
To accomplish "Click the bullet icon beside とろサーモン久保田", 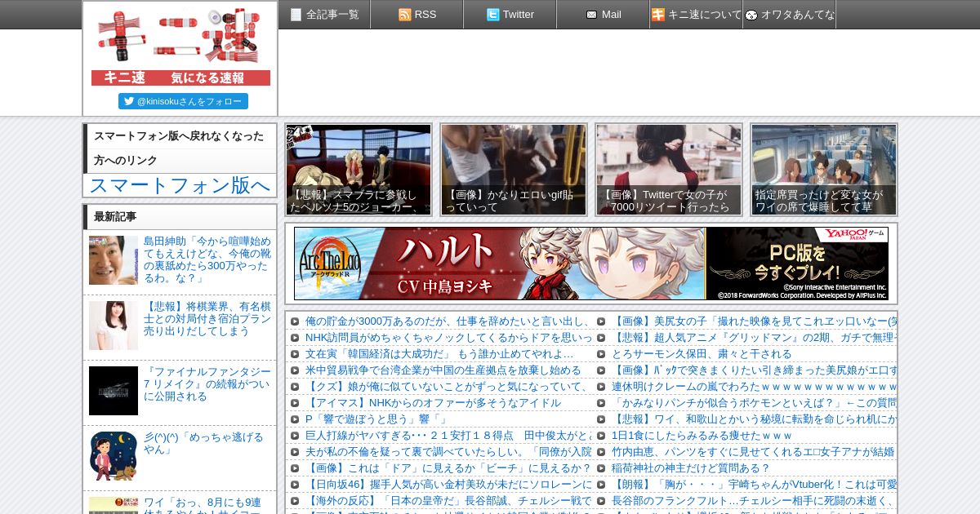I will 601,354.
